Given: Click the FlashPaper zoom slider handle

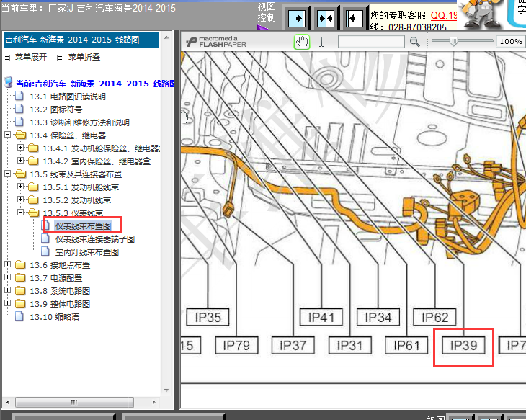Looking at the screenshot, I should [453, 41].
